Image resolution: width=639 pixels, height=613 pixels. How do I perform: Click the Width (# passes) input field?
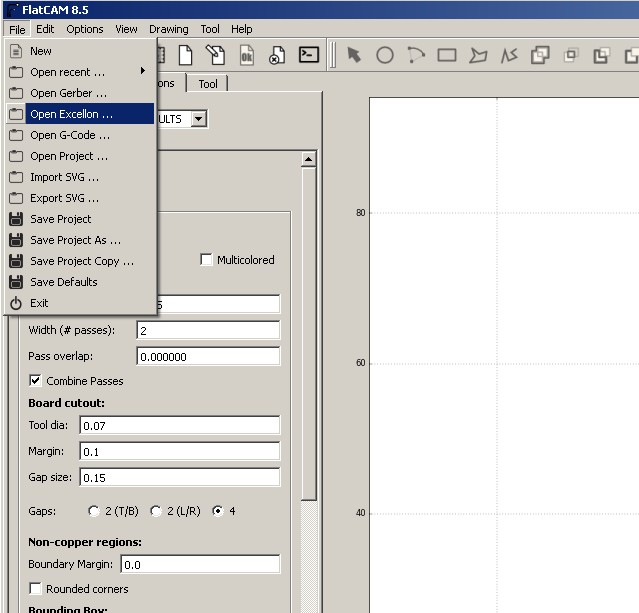[208, 331]
